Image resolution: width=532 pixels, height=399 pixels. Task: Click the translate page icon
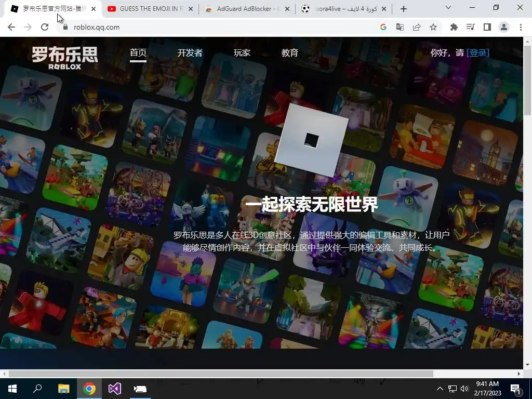[x=400, y=27]
